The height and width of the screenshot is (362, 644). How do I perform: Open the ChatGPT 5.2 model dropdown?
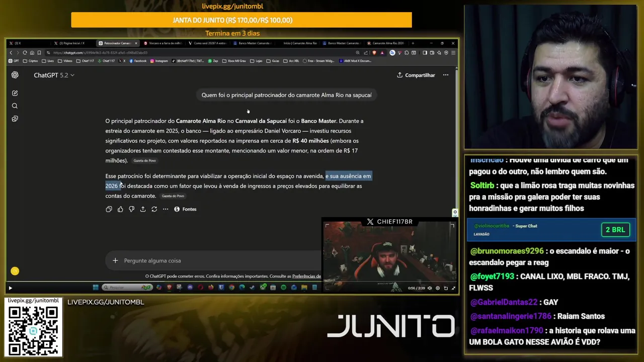pos(54,75)
